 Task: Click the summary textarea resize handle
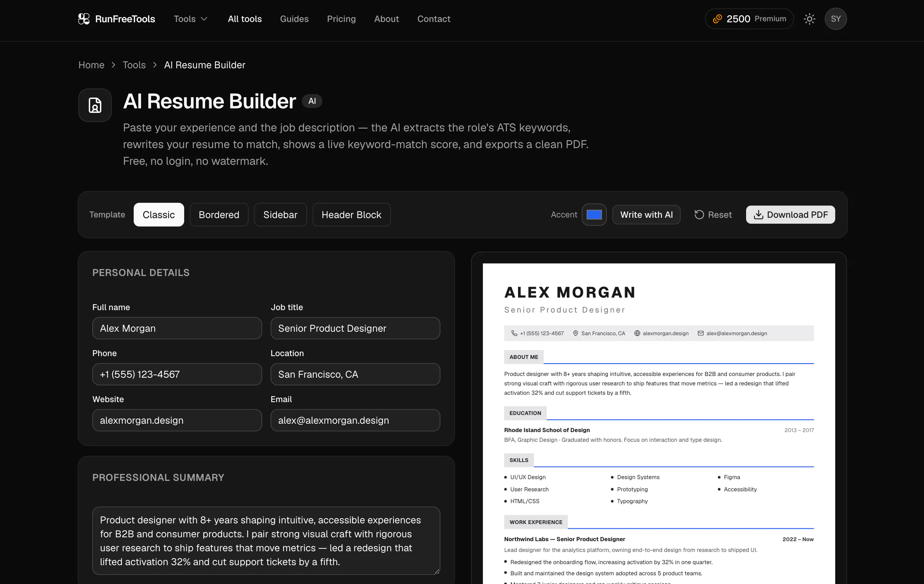437,571
